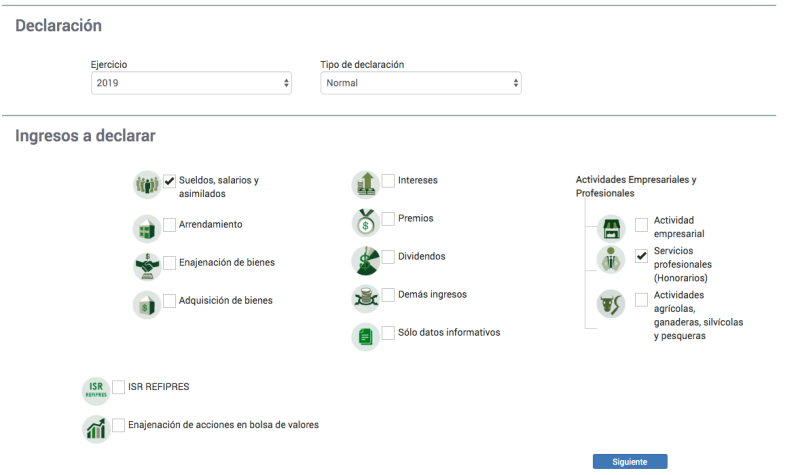Click the house-dollar icon for Adquisición de bienes
This screenshot has width=800, height=475.
147,305
